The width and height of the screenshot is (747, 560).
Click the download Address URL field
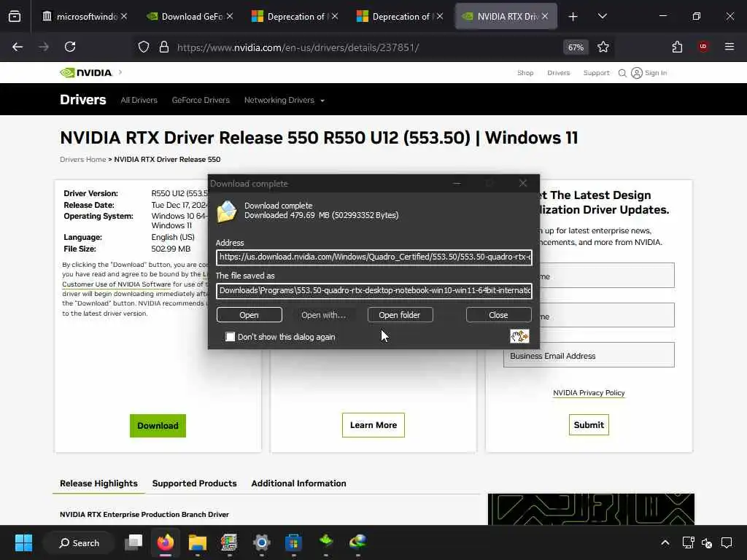(x=374, y=257)
